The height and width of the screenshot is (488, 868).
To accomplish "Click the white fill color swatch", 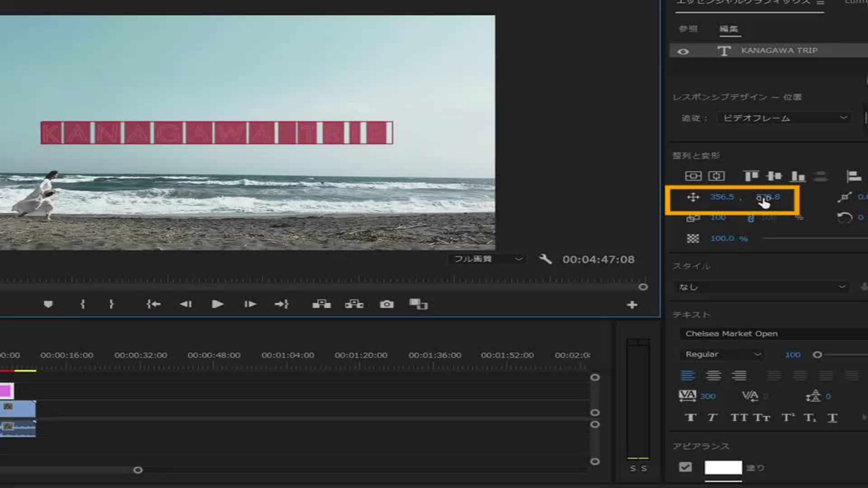I will (x=723, y=467).
